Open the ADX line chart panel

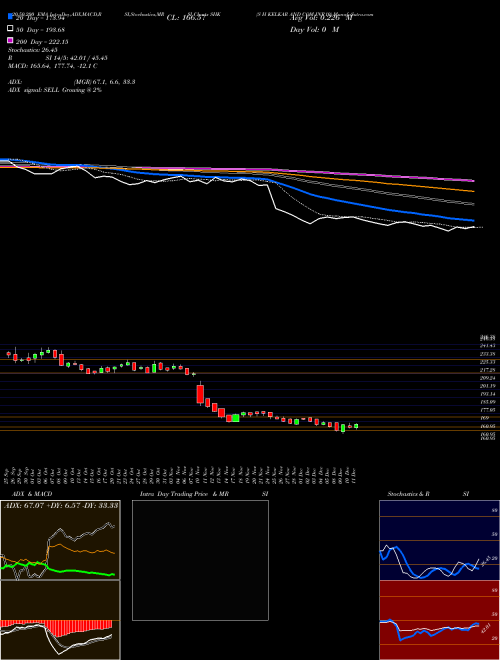(60, 540)
